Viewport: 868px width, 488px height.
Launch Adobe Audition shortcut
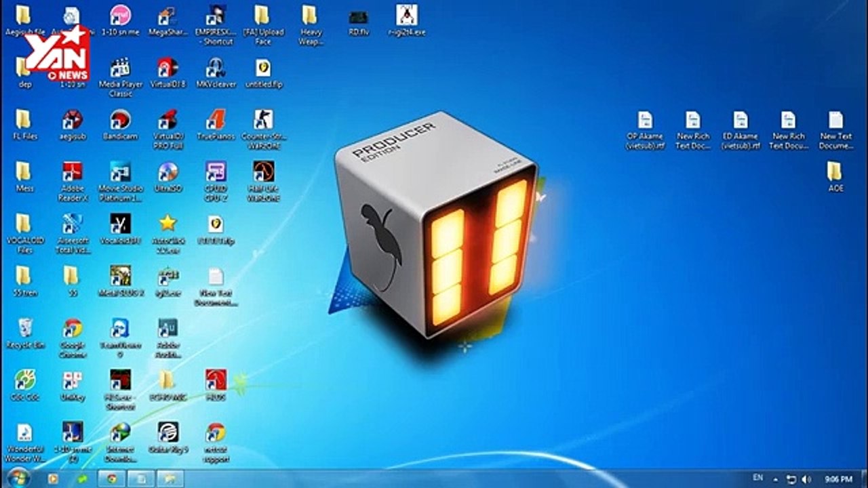click(167, 338)
